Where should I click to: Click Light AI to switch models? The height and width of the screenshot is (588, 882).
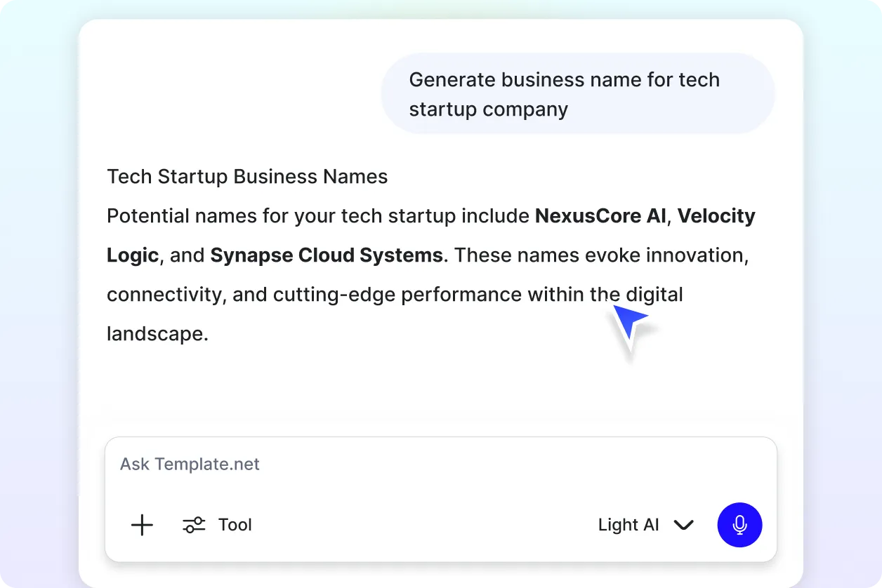pos(628,525)
